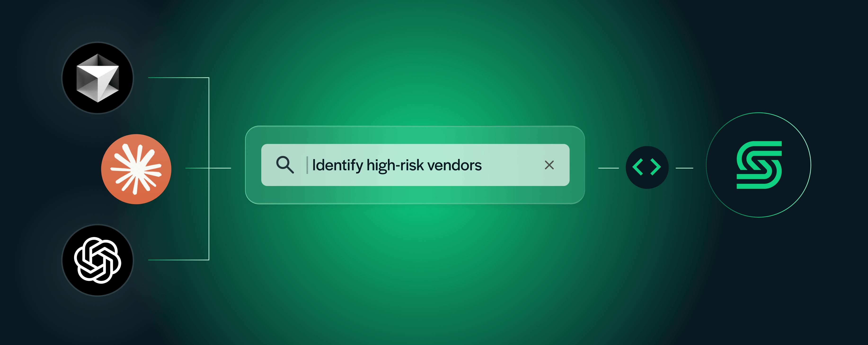Click the frosted panel below the search bar
The image size is (868, 345).
(x=415, y=194)
